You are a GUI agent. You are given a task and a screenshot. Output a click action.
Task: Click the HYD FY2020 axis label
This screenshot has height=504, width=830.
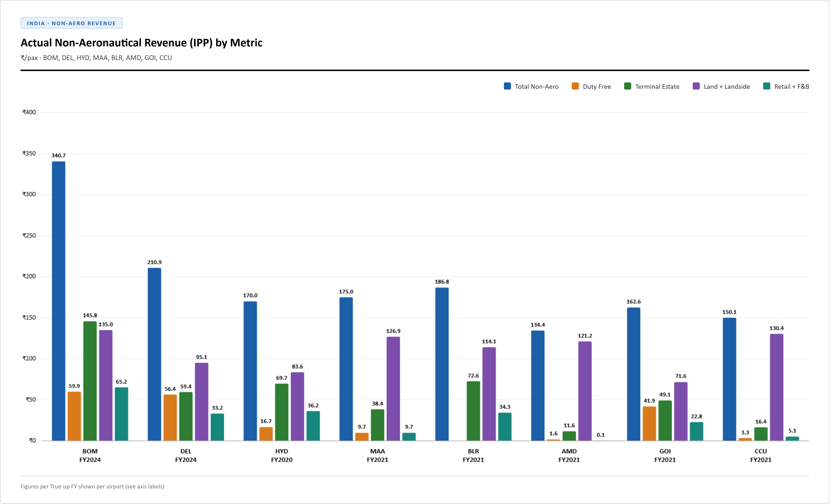coord(282,456)
